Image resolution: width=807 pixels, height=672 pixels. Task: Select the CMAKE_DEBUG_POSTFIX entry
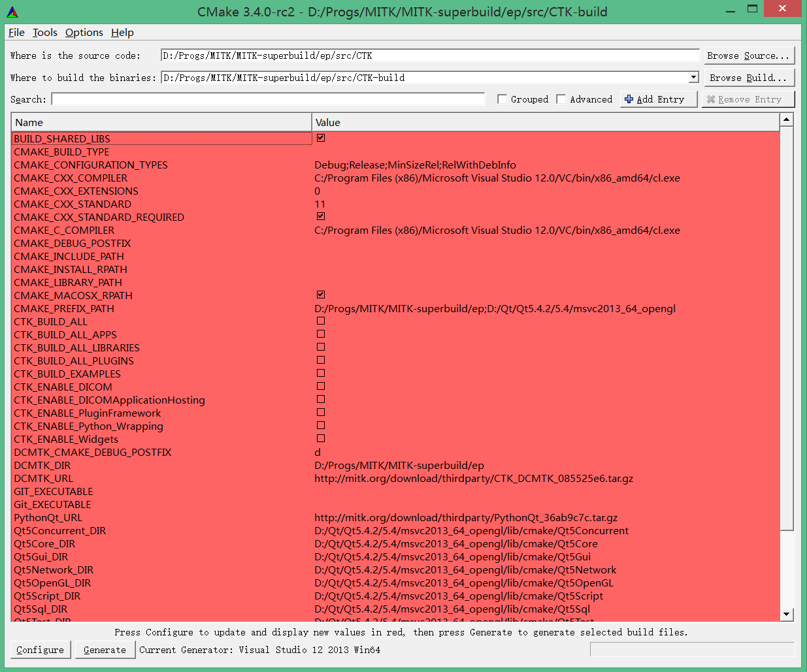pyautogui.click(x=73, y=243)
